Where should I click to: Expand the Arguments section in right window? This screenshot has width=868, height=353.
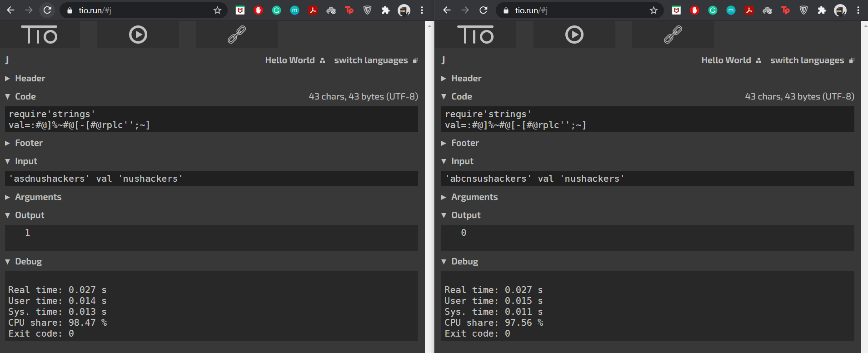pyautogui.click(x=469, y=197)
